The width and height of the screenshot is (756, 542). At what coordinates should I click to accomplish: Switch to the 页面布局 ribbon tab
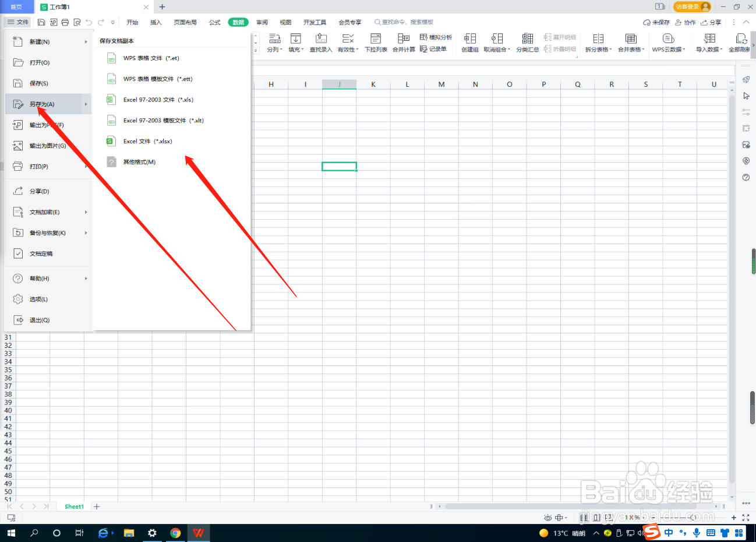click(185, 22)
